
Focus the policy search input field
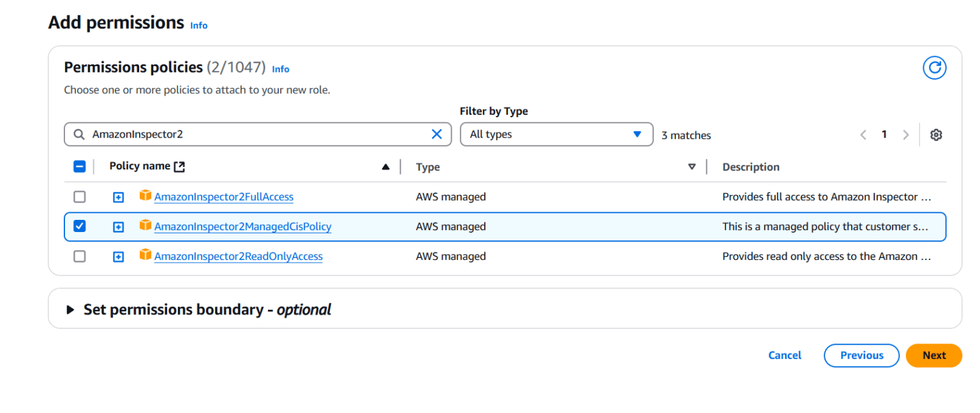pyautogui.click(x=258, y=134)
